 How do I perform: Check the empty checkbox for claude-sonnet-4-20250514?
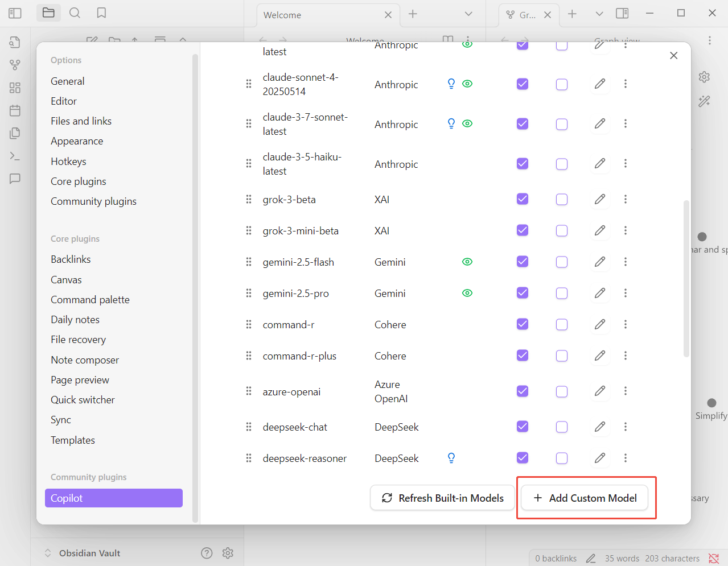tap(562, 84)
